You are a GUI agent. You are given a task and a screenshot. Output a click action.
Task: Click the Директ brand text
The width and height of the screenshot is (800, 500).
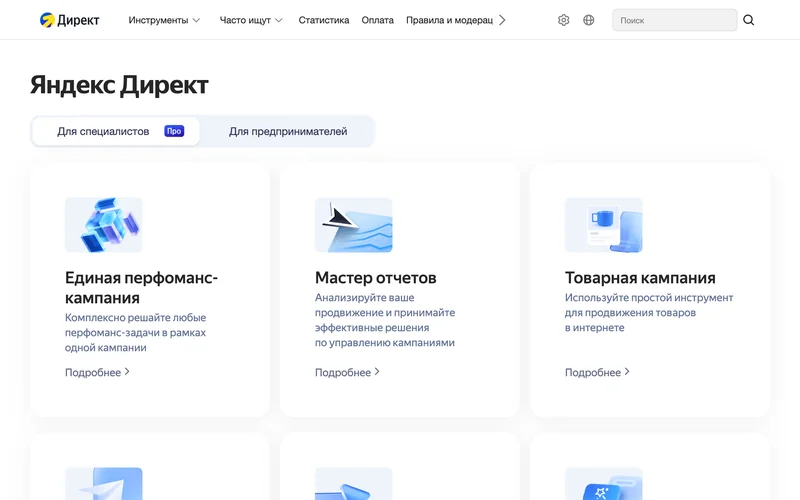pyautogui.click(x=78, y=20)
